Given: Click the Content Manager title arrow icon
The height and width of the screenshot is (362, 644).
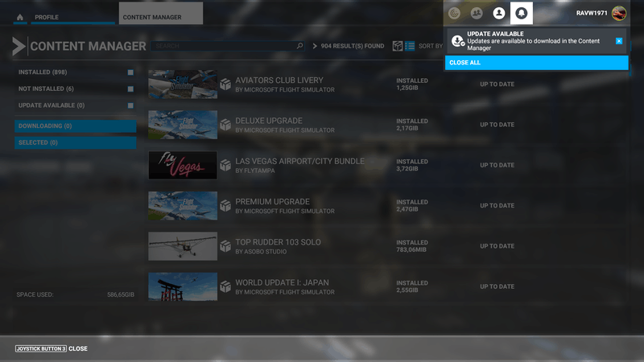Looking at the screenshot, I should (x=19, y=46).
